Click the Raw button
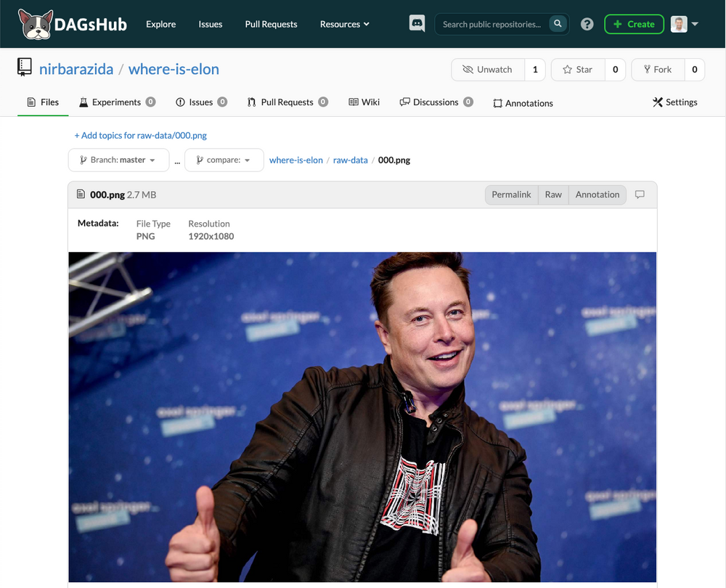Viewport: 726px width, 588px height. pyautogui.click(x=553, y=195)
